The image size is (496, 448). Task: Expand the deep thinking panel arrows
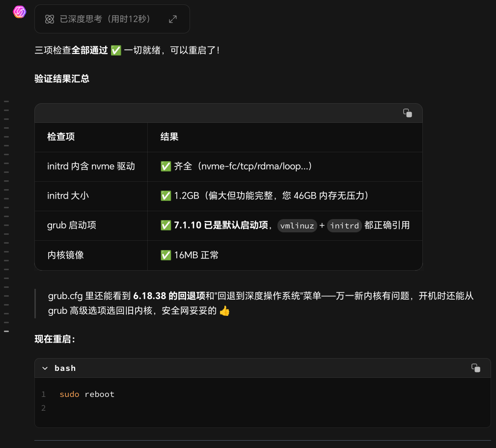[173, 19]
